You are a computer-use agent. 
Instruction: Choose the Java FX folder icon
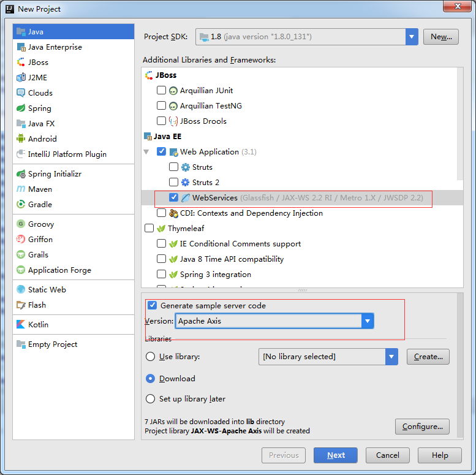click(x=21, y=124)
